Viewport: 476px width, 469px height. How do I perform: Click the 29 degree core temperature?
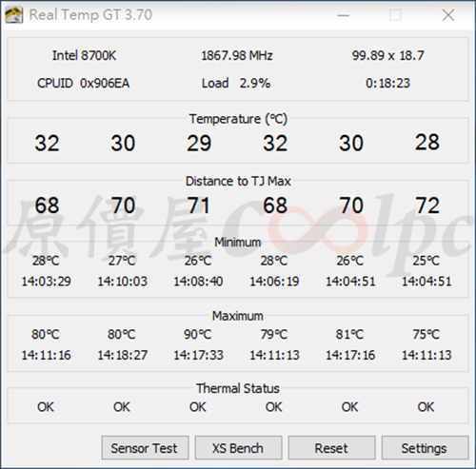pyautogui.click(x=199, y=143)
